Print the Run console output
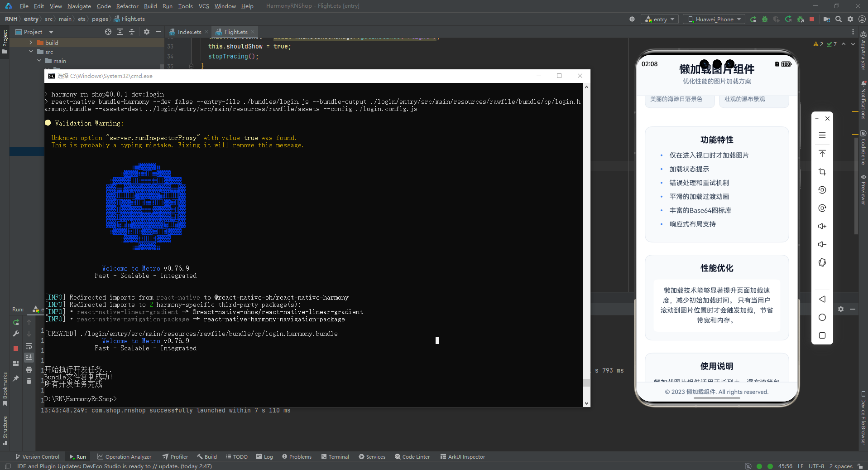 (29, 369)
